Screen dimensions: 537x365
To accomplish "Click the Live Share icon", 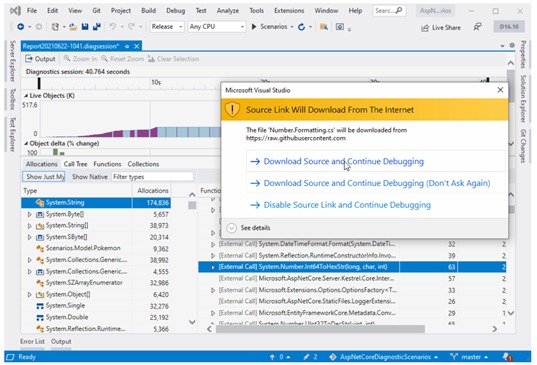I will click(x=425, y=28).
